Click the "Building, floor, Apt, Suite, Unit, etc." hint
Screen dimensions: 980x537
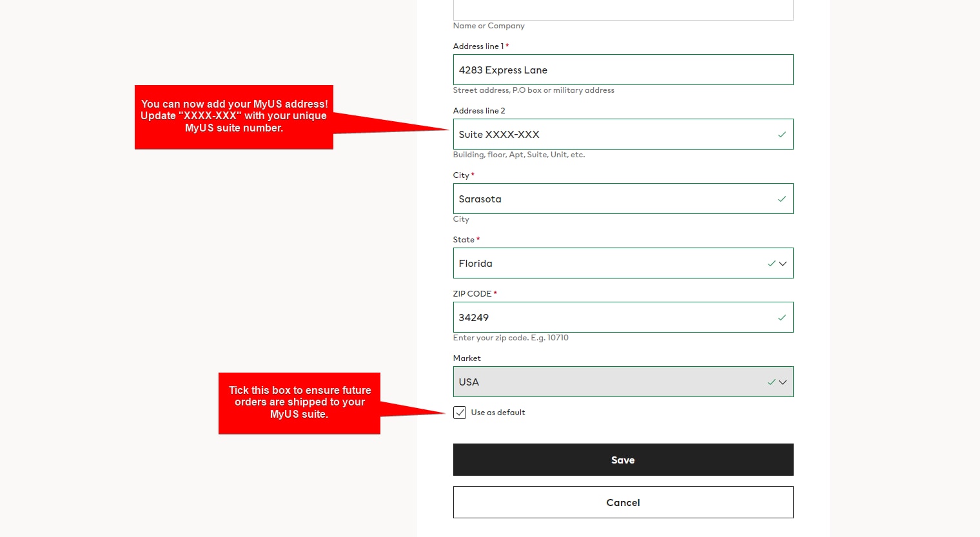(519, 155)
